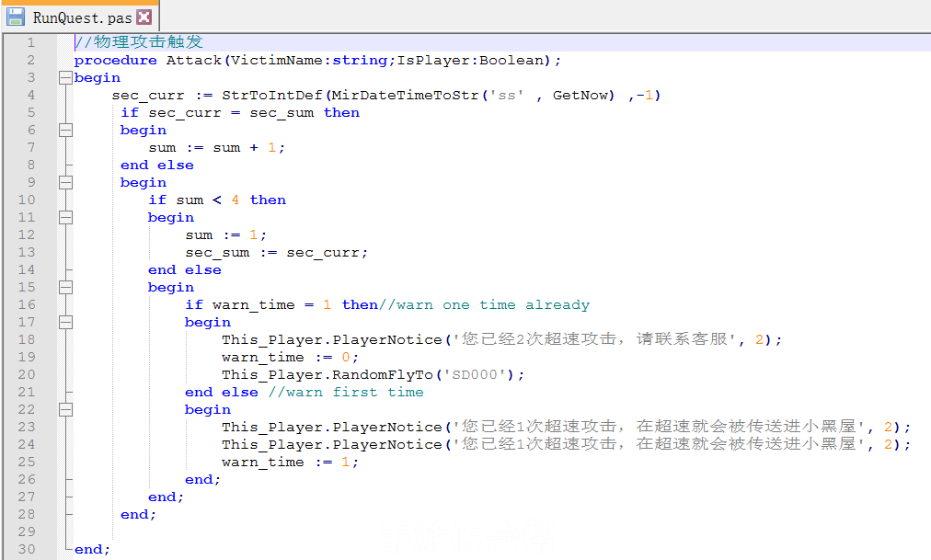Click 'warn_time := 0;' on line 19

point(291,357)
